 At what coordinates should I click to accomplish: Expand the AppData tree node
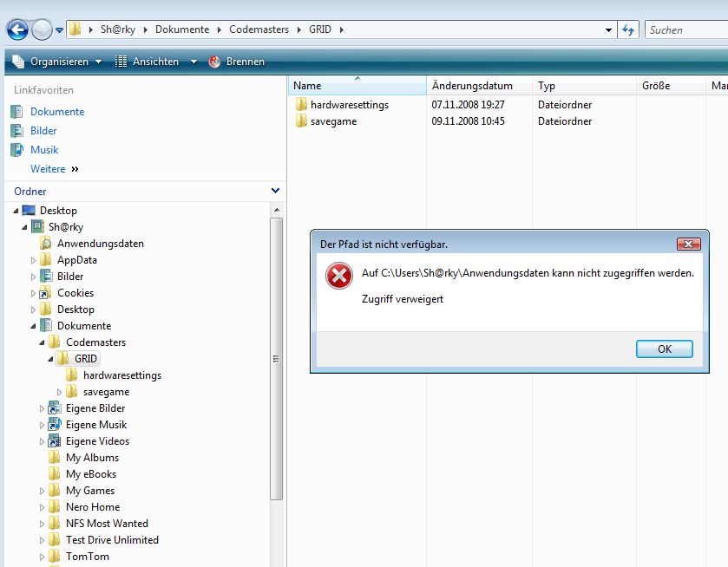[x=34, y=260]
